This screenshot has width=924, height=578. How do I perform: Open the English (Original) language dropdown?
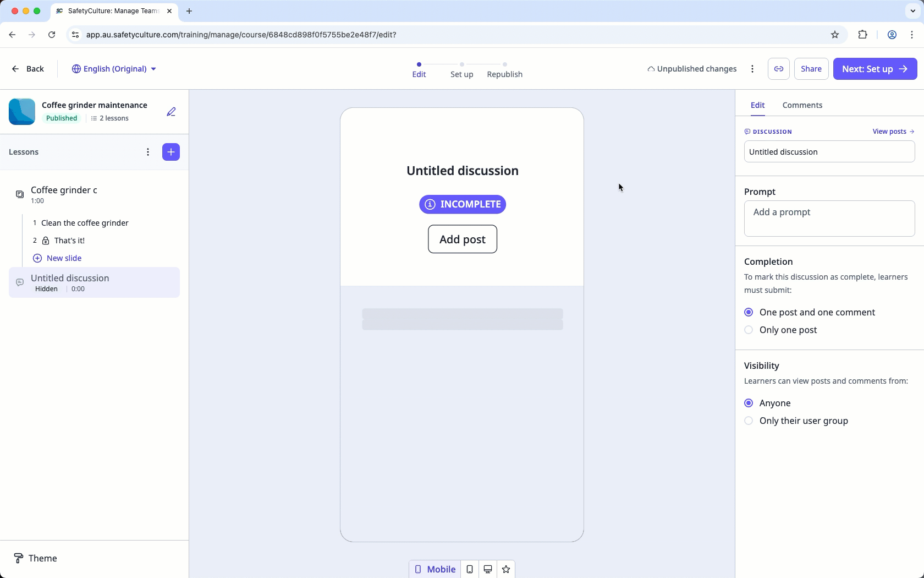click(114, 69)
